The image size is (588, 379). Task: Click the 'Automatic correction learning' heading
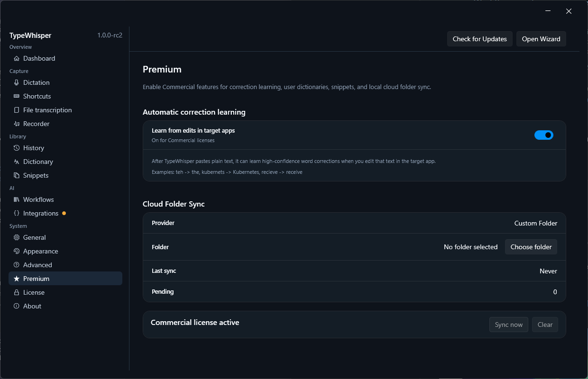click(x=194, y=112)
